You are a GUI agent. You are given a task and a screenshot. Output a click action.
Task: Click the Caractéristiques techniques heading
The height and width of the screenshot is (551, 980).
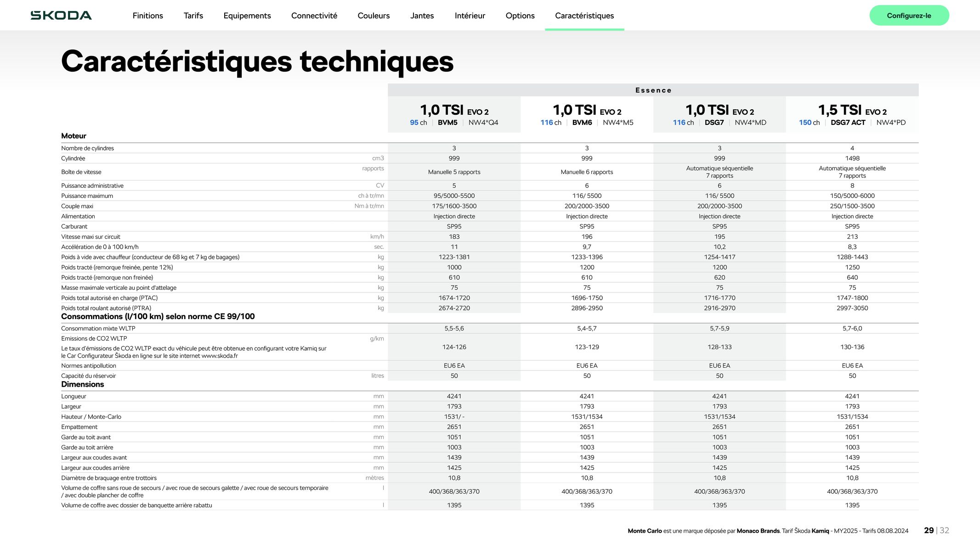click(x=257, y=62)
